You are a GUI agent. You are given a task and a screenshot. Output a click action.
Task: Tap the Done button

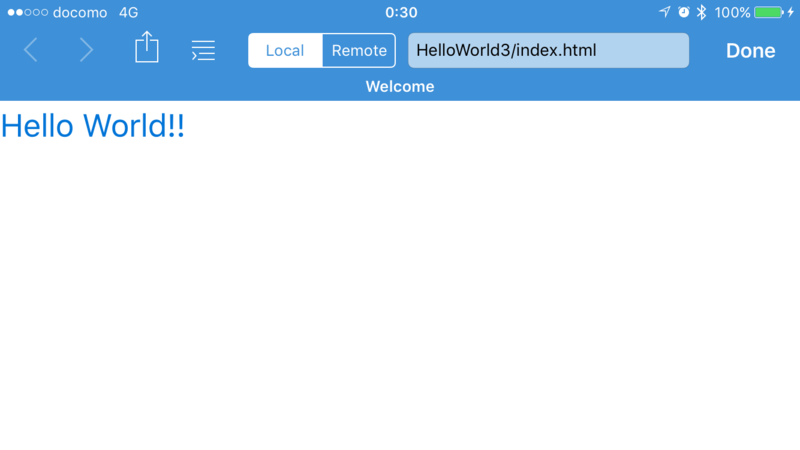(751, 51)
